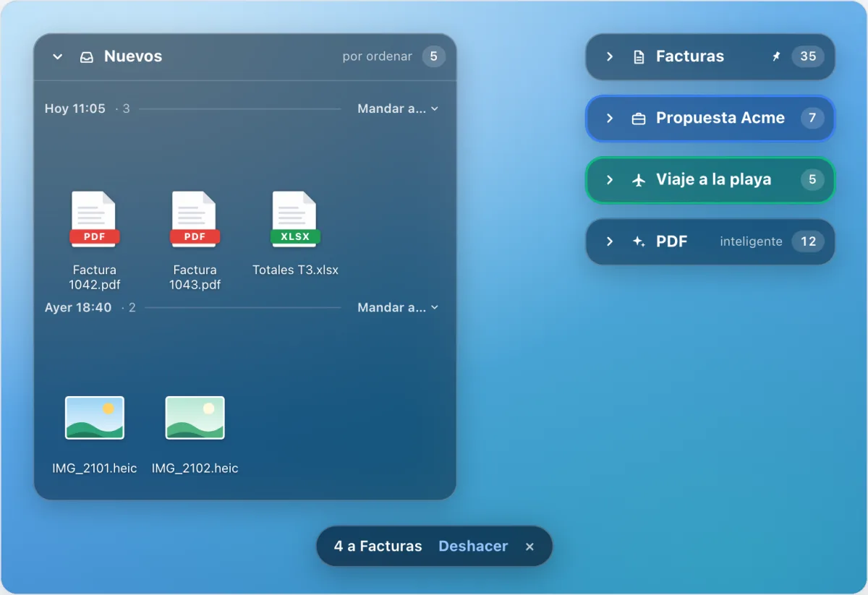Dismiss the '4 a Facturas' notification
The image size is (868, 595).
click(529, 547)
